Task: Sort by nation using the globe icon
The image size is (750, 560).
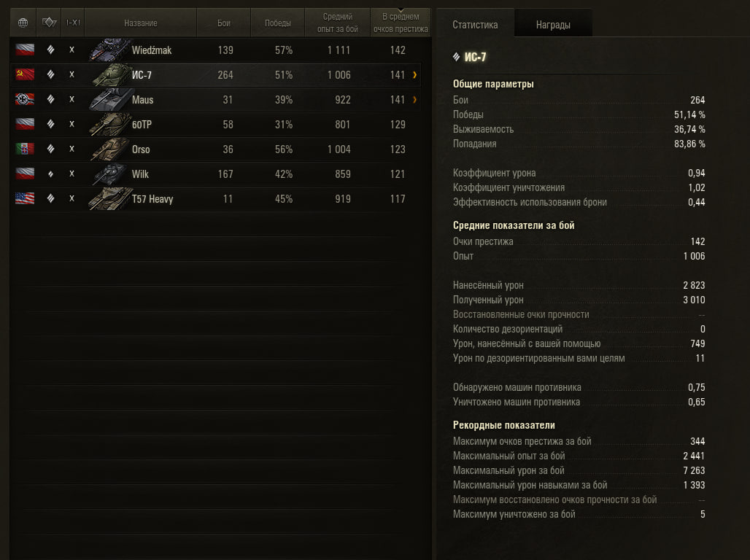Action: 23,23
